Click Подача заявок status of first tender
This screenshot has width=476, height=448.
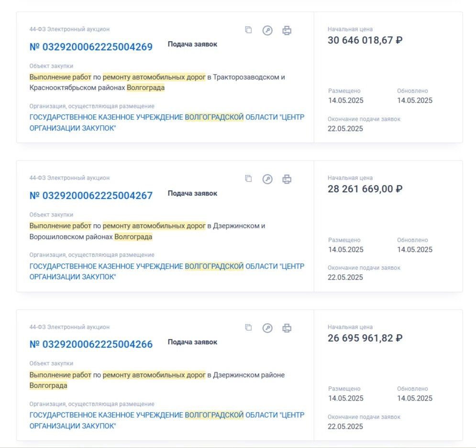tap(192, 44)
